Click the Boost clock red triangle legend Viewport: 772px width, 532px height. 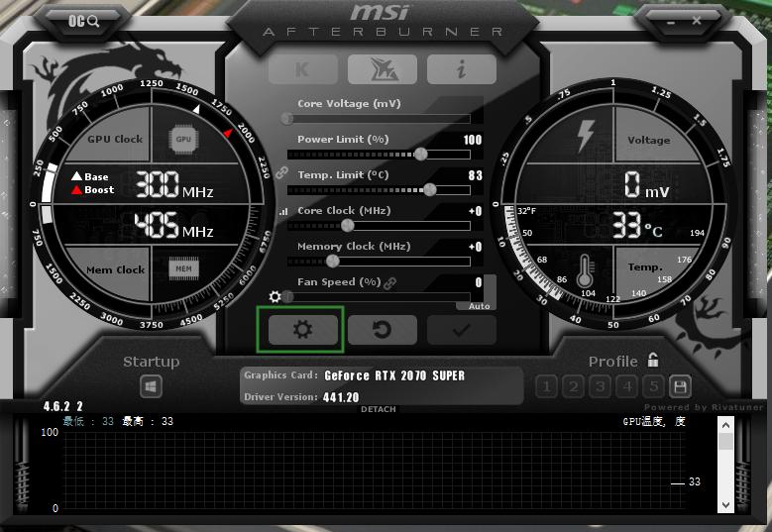pos(77,190)
